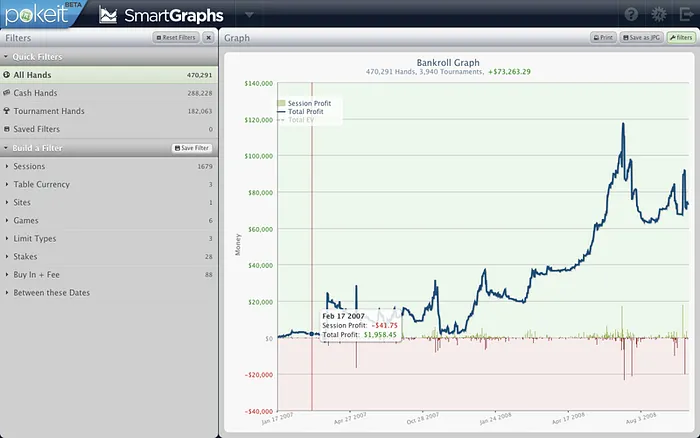Click the Bankroll Graph title

click(x=448, y=63)
